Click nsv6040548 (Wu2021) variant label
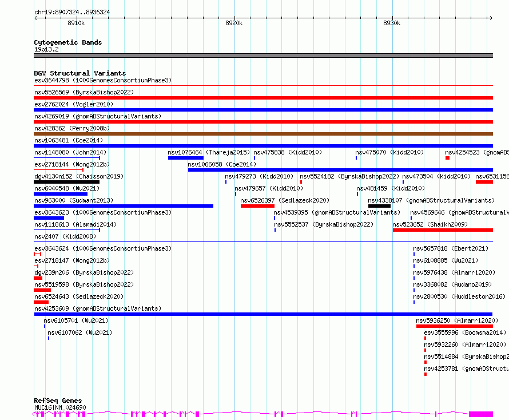The height and width of the screenshot is (420, 509). (67, 188)
